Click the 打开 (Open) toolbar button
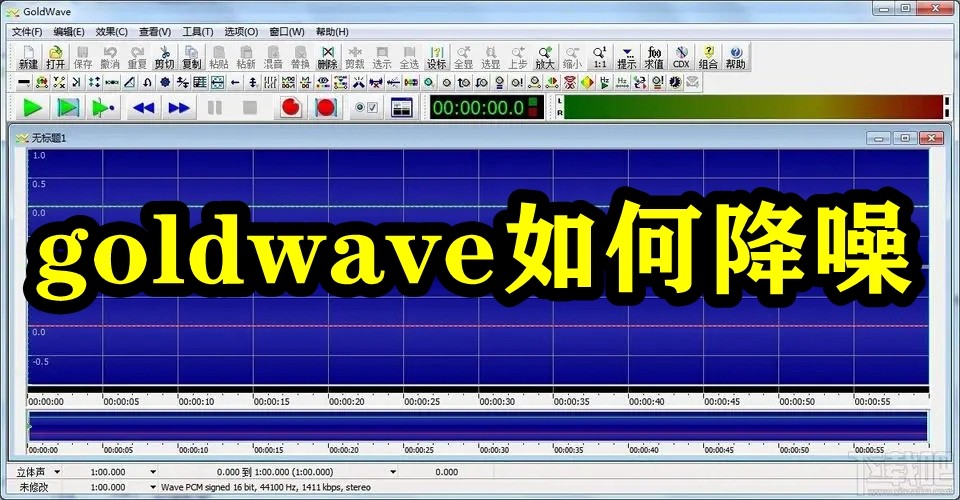 coord(55,57)
